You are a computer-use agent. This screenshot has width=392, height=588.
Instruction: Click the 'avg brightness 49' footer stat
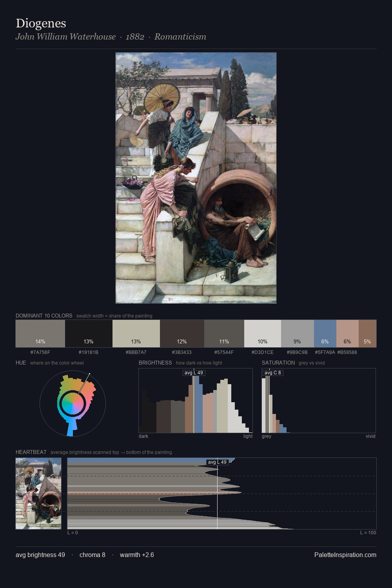click(40, 555)
